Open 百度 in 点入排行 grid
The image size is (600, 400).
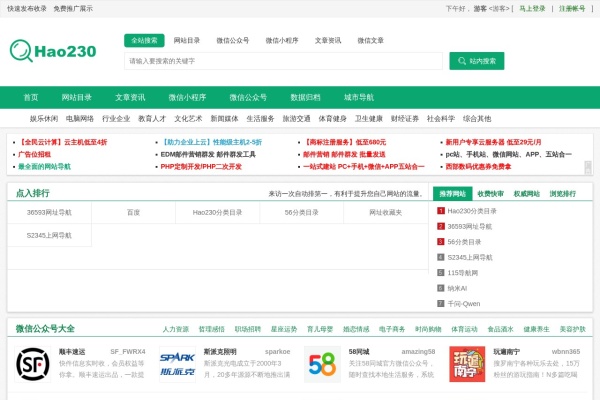point(134,212)
